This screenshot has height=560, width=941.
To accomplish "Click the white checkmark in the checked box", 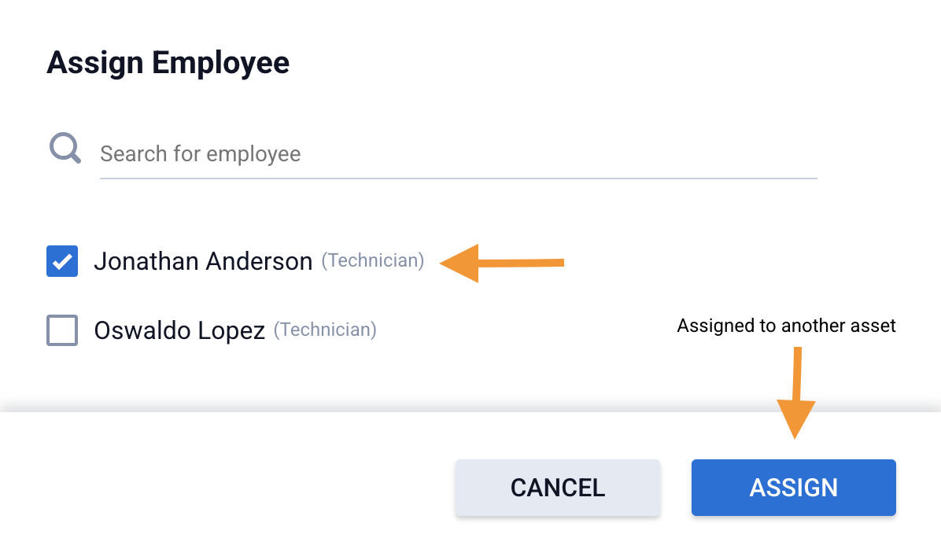I will tap(62, 261).
